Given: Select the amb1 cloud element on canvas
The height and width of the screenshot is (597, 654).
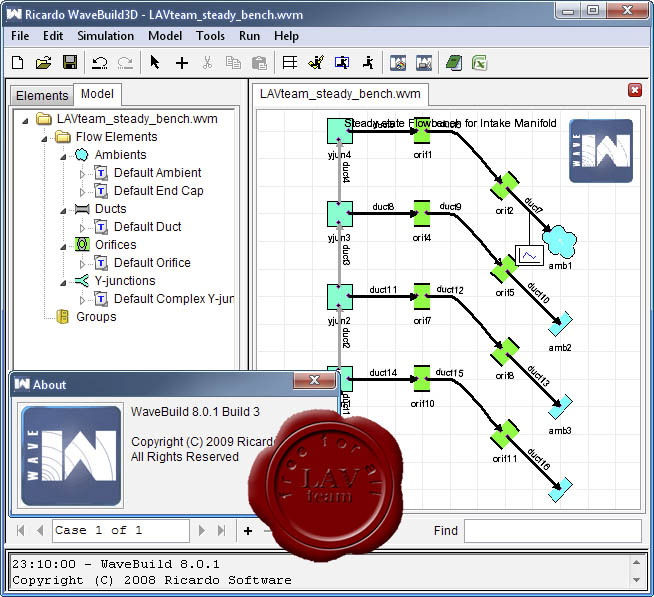Looking at the screenshot, I should tap(559, 241).
